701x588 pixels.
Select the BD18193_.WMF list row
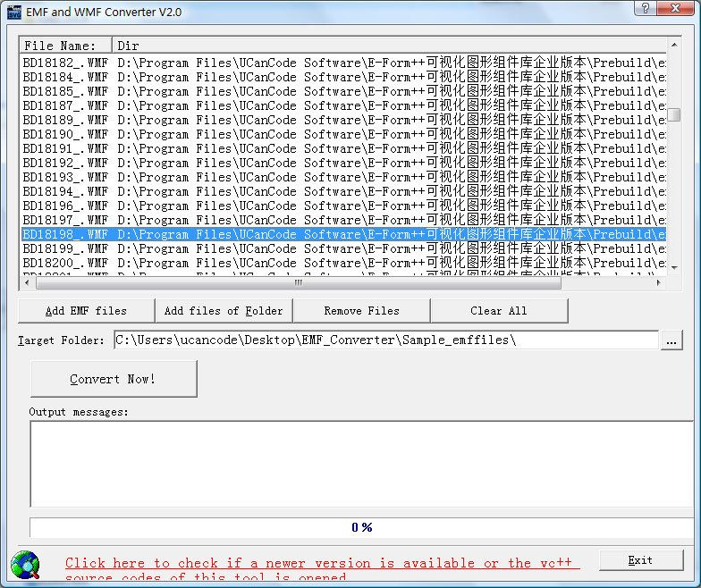[65, 177]
